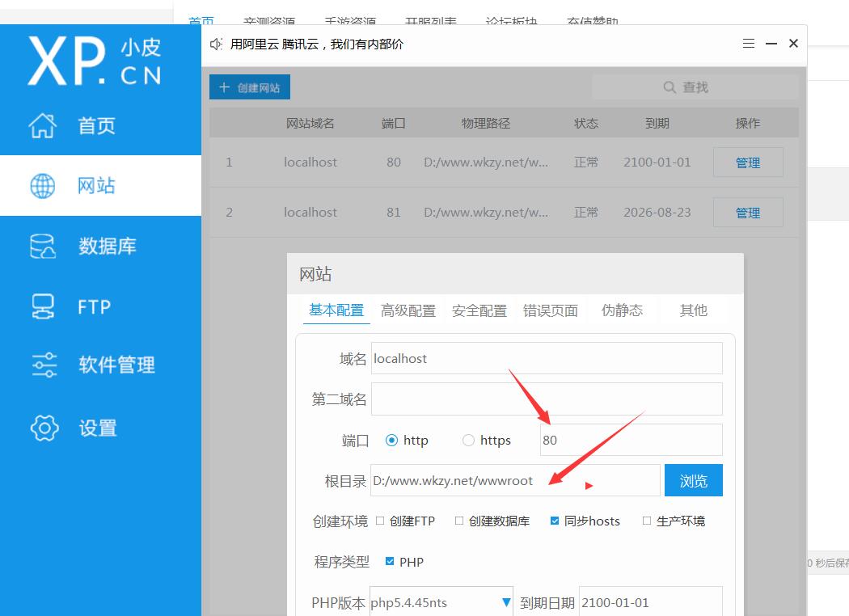The height and width of the screenshot is (616, 849).
Task: Click the speaker announcement icon
Action: pyautogui.click(x=216, y=44)
